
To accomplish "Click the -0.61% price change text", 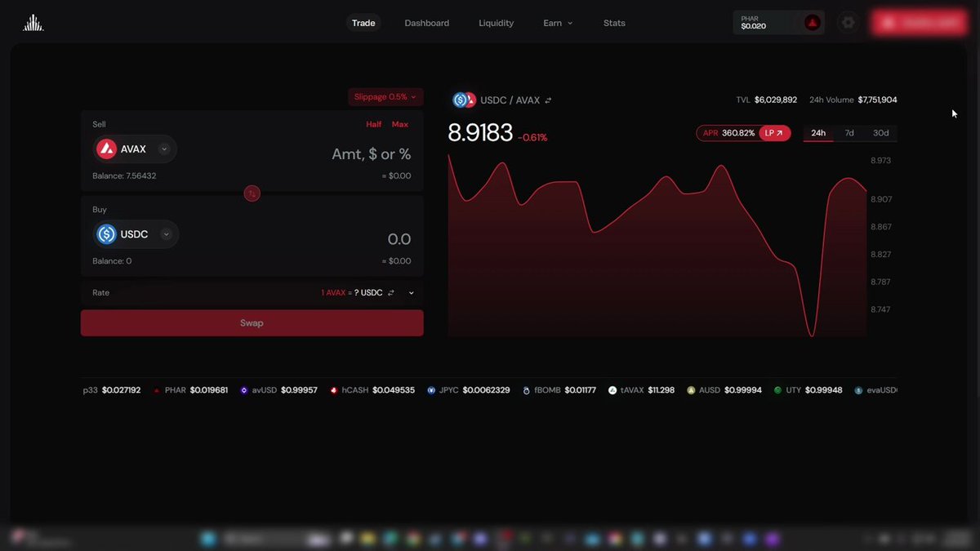I will 532,138.
